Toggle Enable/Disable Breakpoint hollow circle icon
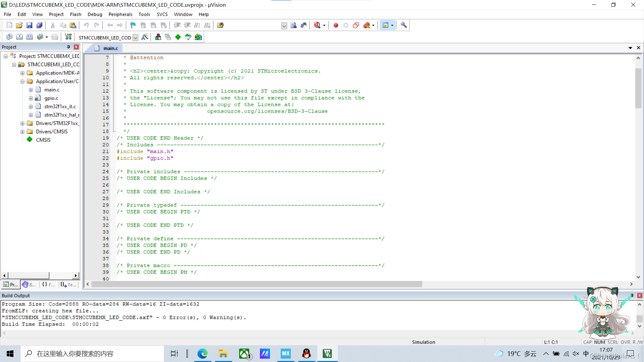 [x=346, y=25]
